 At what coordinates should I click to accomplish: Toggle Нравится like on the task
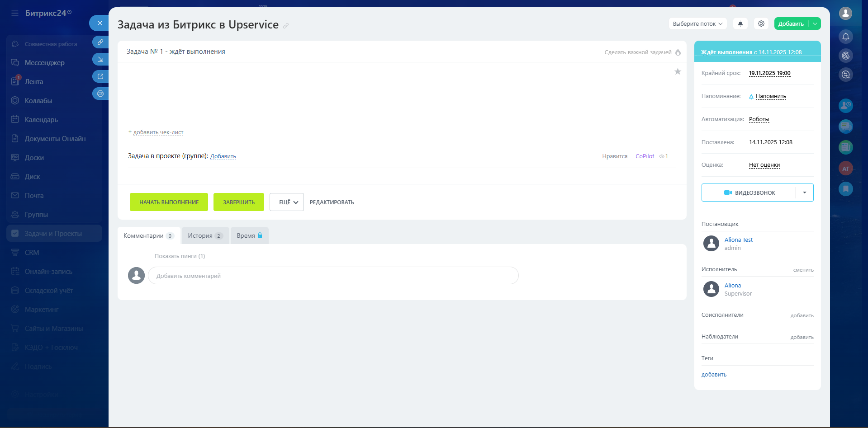pyautogui.click(x=614, y=156)
